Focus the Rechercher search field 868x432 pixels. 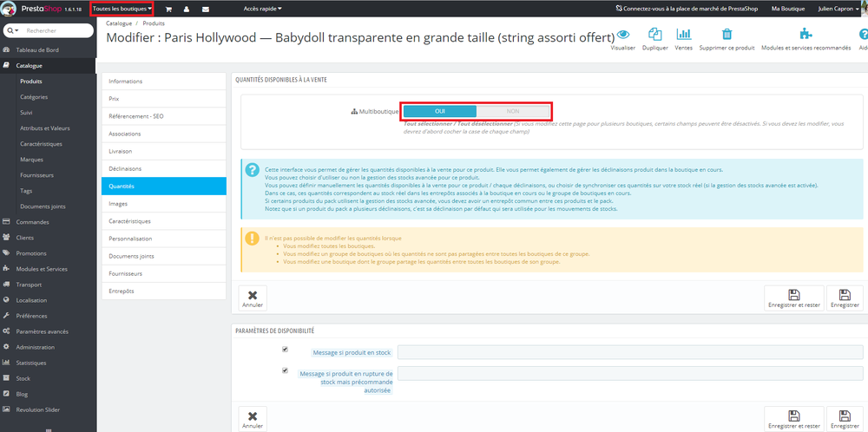(56, 31)
